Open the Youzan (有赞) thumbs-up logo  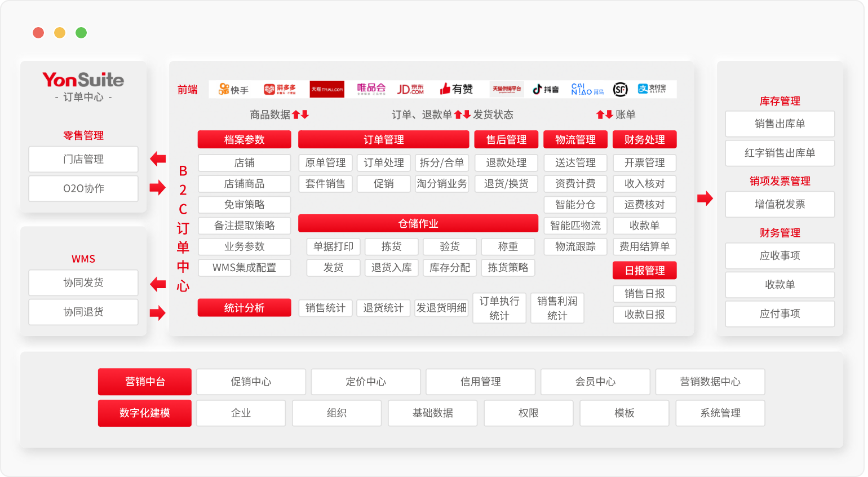tap(456, 89)
